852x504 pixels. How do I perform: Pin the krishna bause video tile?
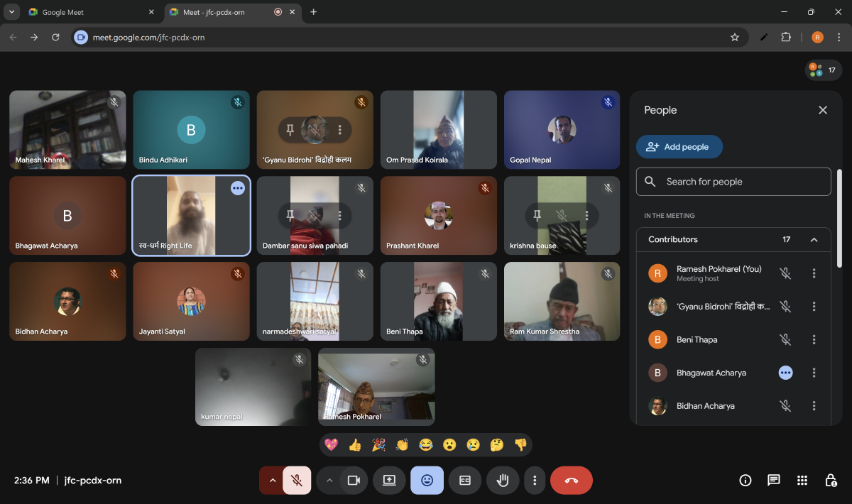click(537, 215)
